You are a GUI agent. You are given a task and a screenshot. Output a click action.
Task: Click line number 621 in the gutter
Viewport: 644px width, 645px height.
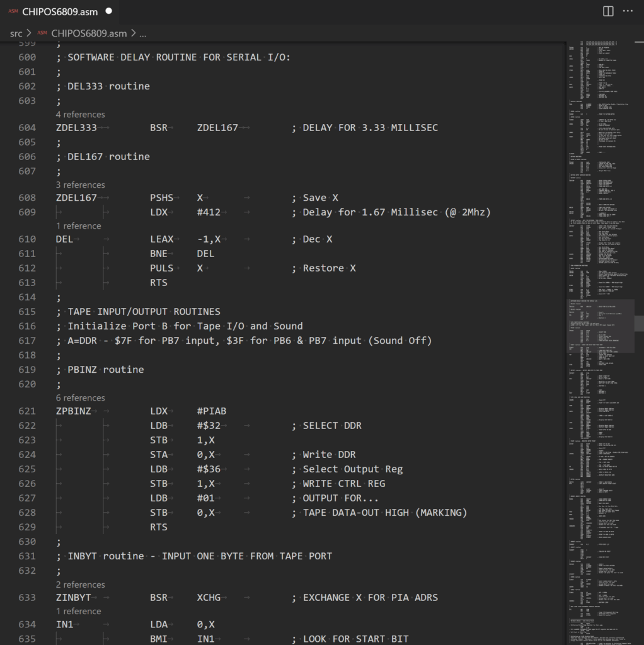[27, 411]
